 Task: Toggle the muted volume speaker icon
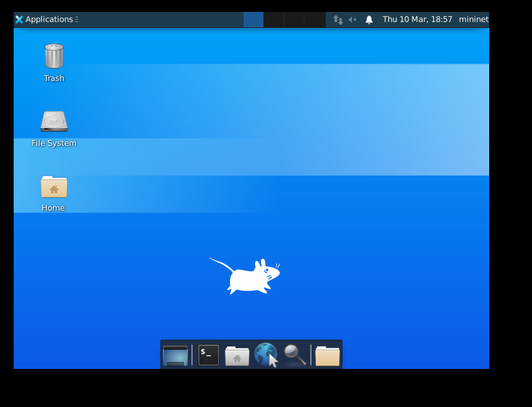click(352, 20)
